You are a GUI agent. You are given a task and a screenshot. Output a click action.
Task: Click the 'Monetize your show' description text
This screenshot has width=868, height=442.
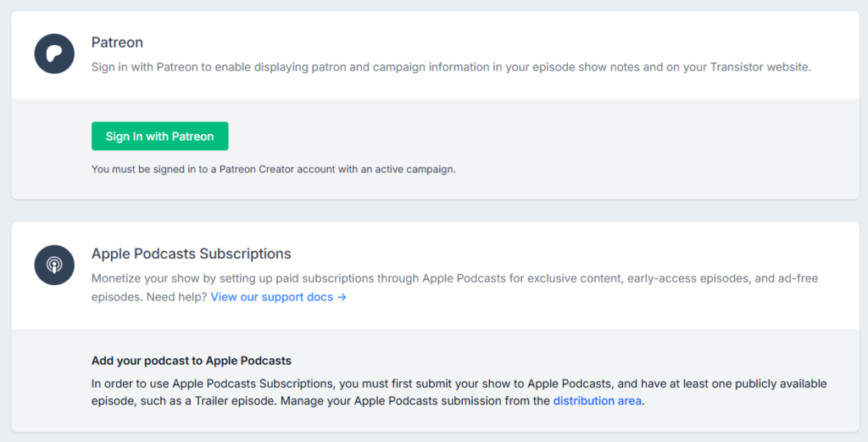[455, 288]
